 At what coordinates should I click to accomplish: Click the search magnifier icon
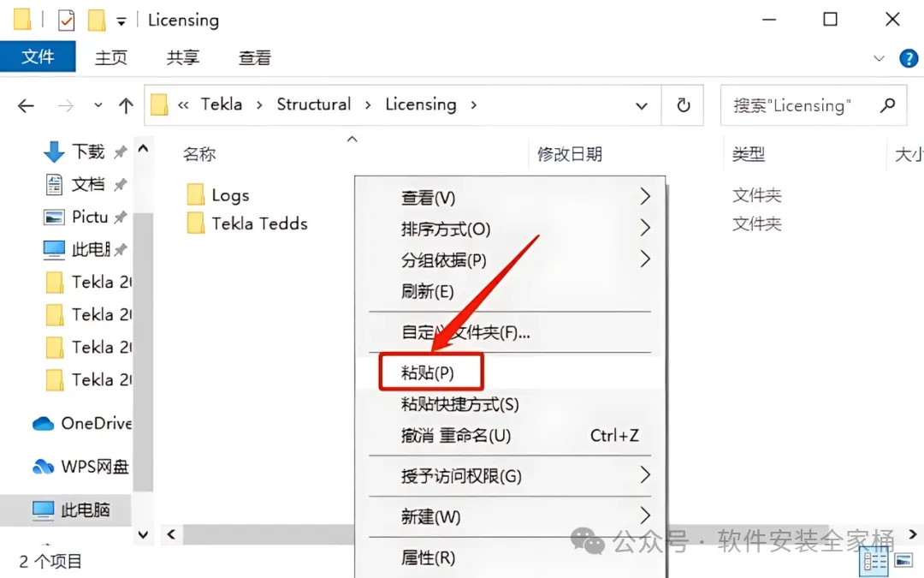[x=887, y=105]
